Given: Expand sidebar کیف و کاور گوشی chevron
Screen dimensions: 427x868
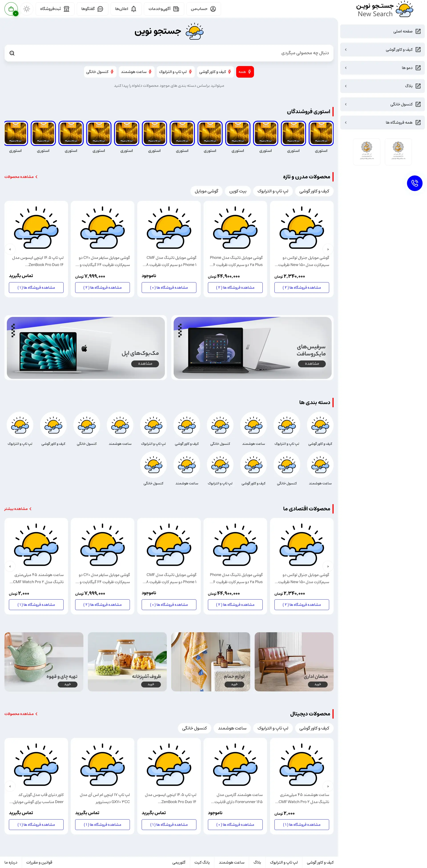Looking at the screenshot, I should tap(346, 50).
